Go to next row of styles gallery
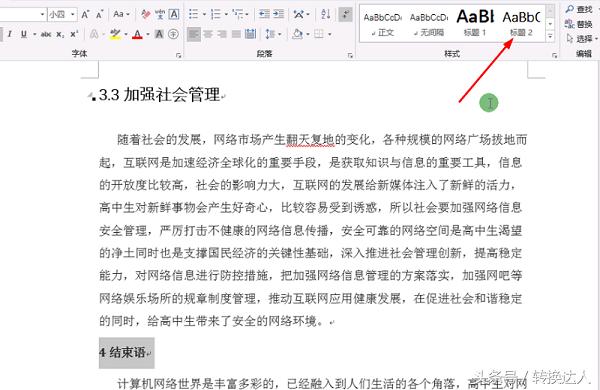 coord(550,24)
